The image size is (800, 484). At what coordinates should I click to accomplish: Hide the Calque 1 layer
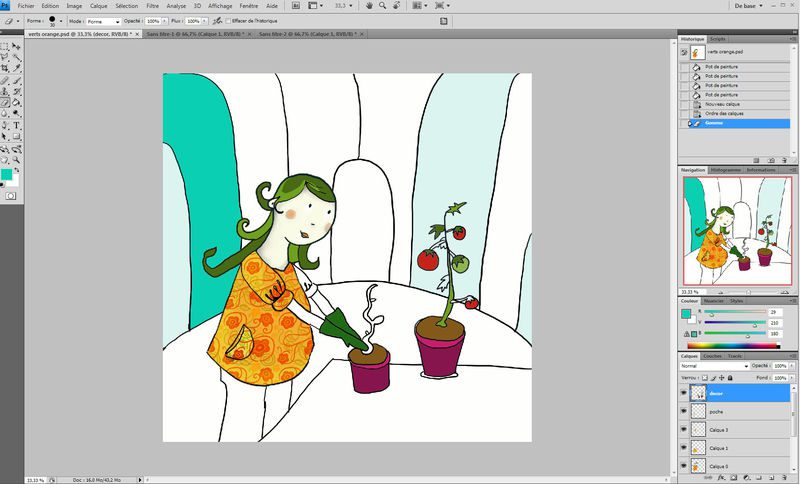[684, 448]
